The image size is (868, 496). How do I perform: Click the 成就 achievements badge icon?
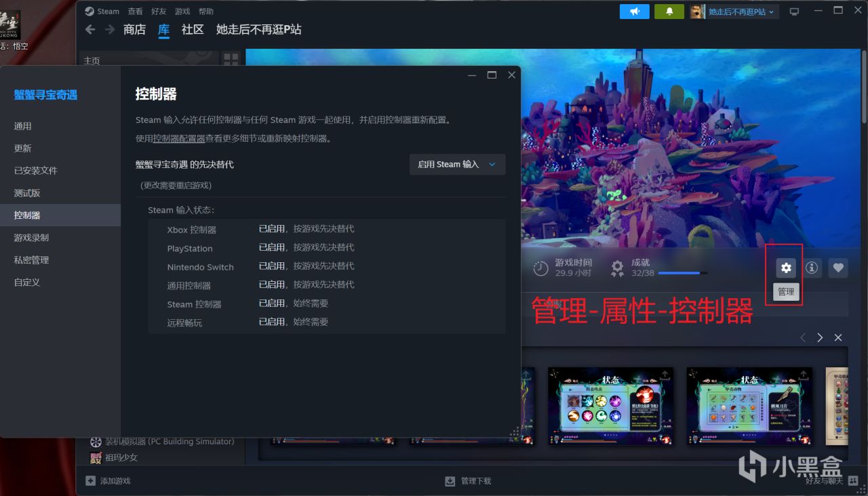pos(617,268)
